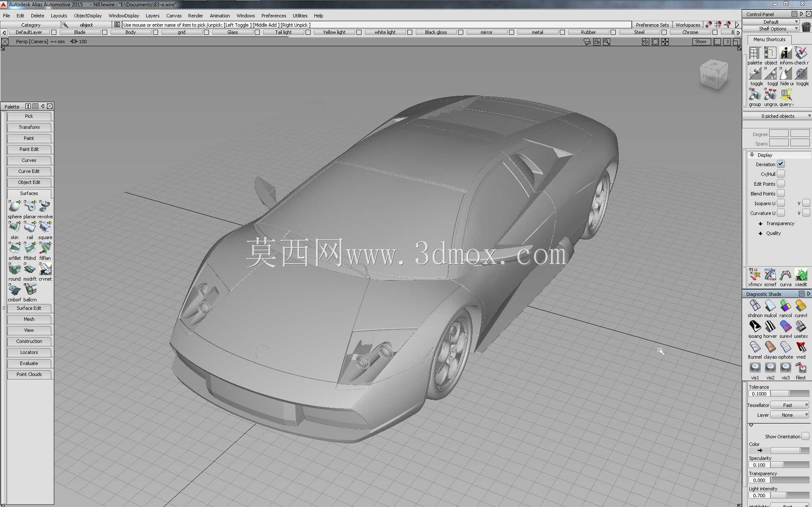Open the Category selector in layer bar
812x507 pixels.
tap(31, 25)
